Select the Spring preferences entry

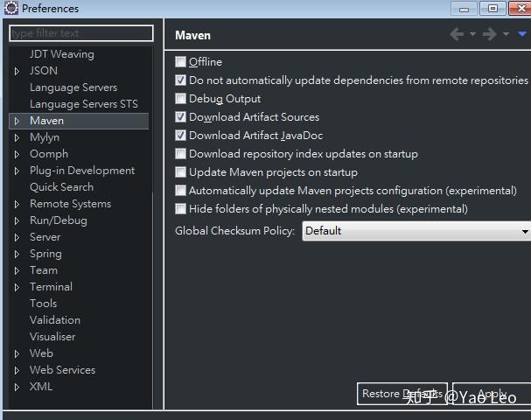45,254
